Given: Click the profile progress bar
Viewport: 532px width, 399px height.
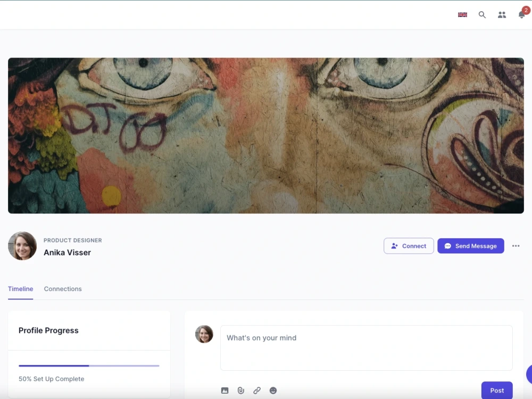Looking at the screenshot, I should click(x=89, y=366).
